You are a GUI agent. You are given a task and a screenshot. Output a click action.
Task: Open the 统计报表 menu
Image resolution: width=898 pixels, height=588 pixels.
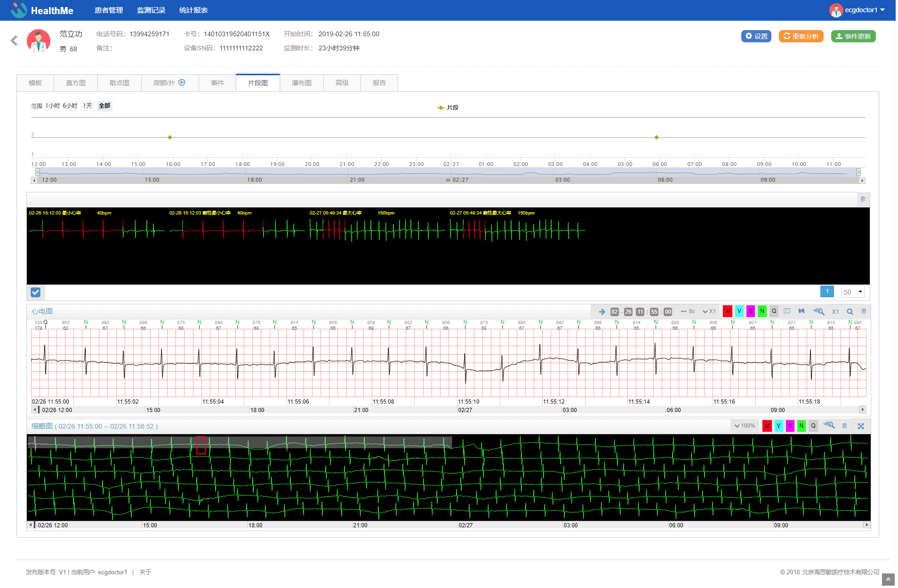click(193, 10)
